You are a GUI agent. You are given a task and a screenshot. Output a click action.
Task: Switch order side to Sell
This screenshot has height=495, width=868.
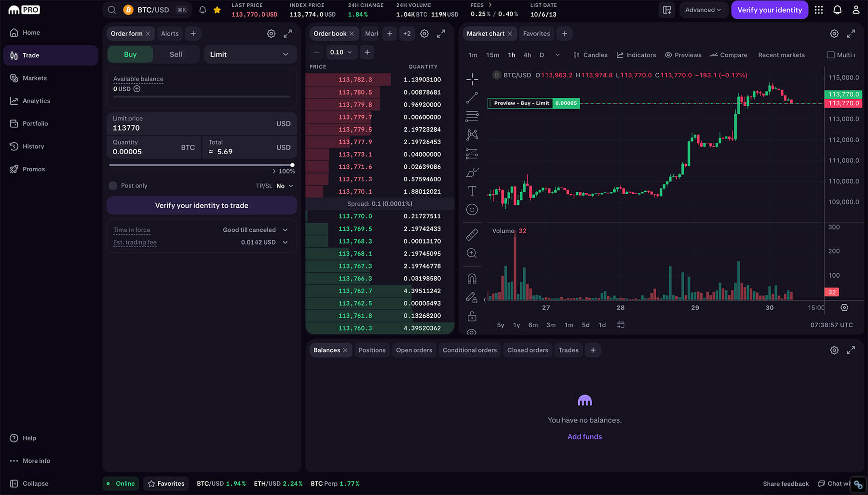[176, 54]
